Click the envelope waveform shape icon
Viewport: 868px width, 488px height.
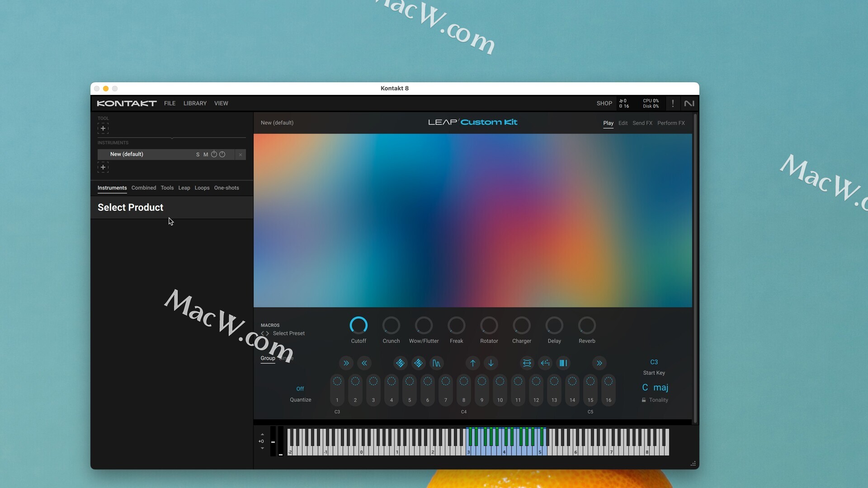click(x=436, y=363)
